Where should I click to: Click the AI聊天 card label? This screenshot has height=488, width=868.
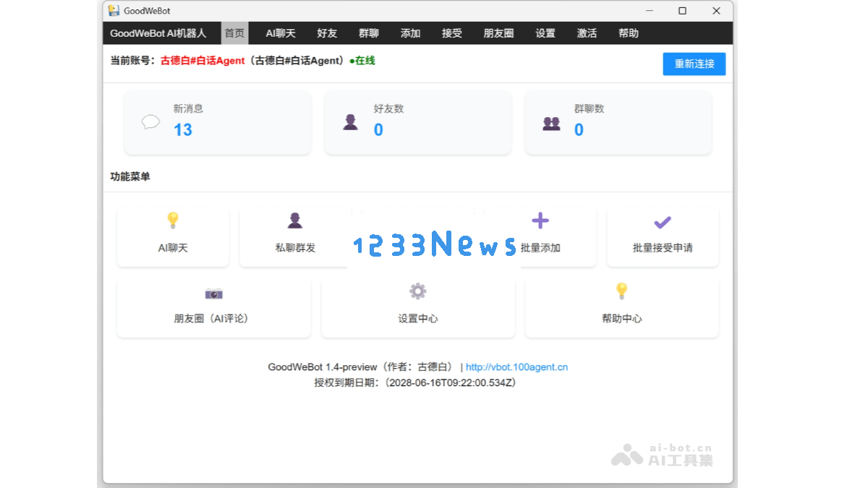(x=173, y=248)
